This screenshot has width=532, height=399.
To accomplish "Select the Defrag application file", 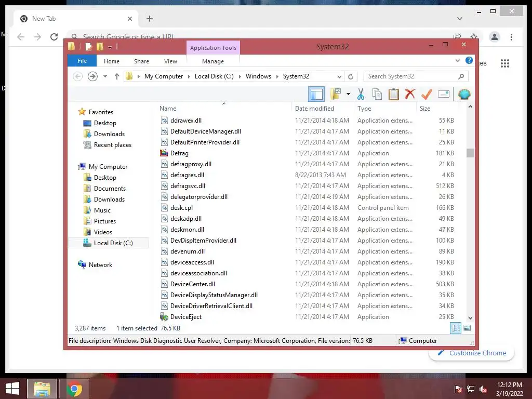I will pyautogui.click(x=179, y=153).
